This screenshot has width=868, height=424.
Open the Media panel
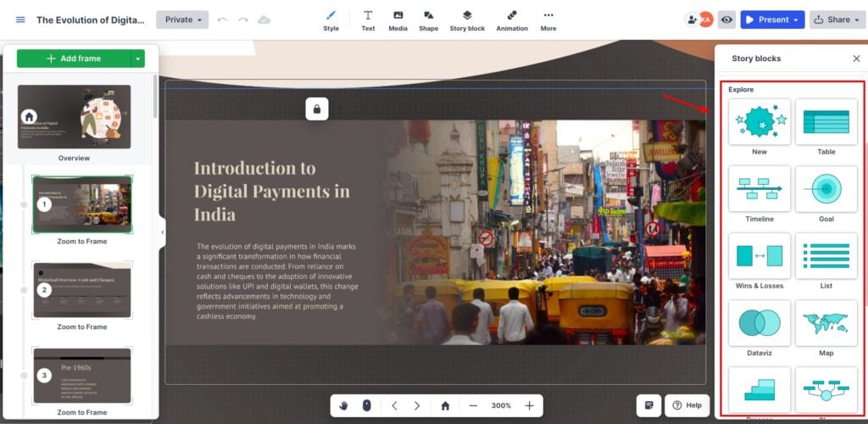point(398,20)
